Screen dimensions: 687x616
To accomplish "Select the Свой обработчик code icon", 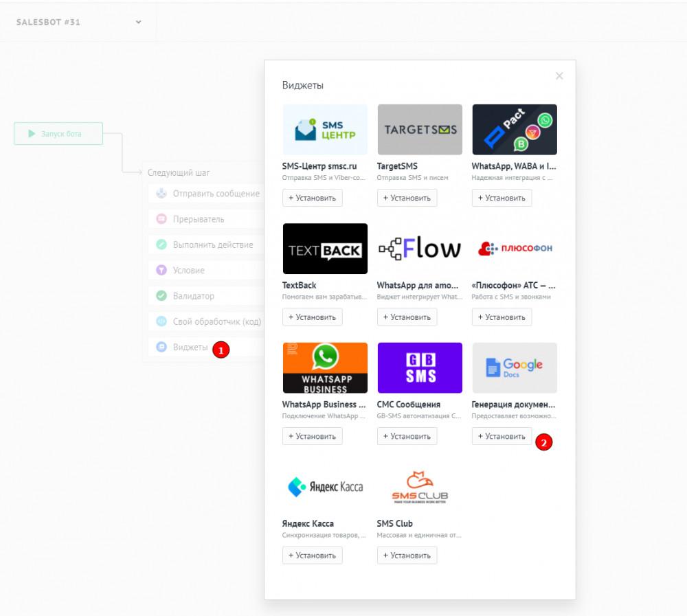I will pos(161,321).
